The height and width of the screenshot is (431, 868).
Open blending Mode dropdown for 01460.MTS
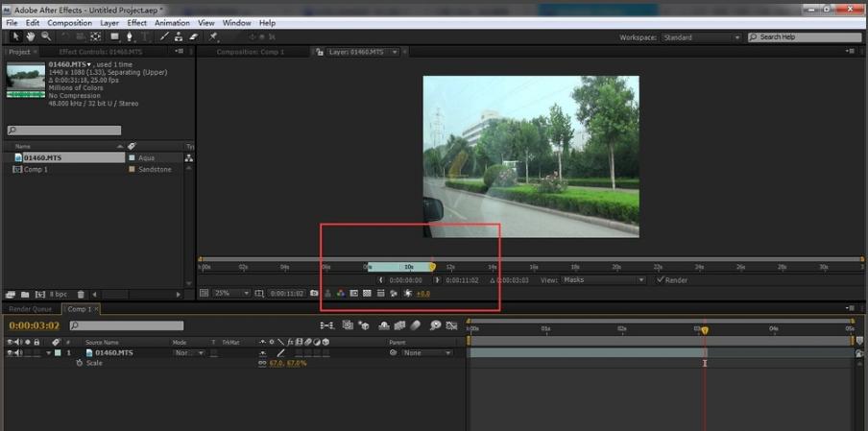pos(190,352)
